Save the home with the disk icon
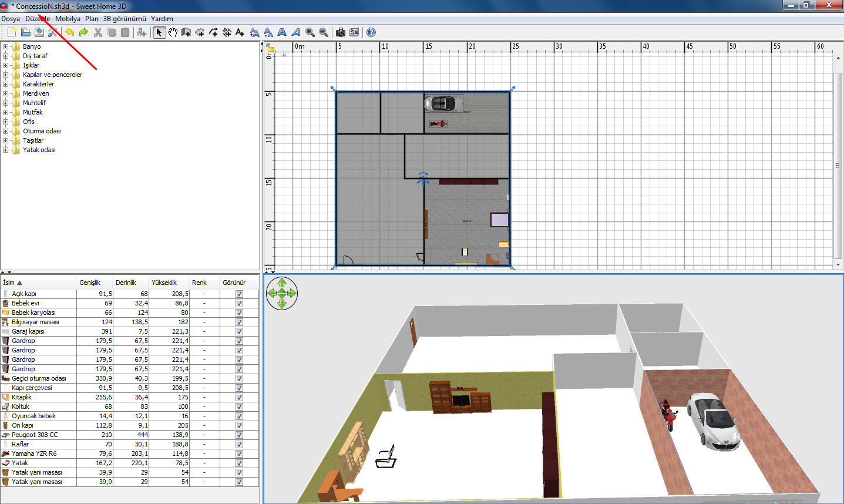844x504 pixels. click(x=39, y=32)
